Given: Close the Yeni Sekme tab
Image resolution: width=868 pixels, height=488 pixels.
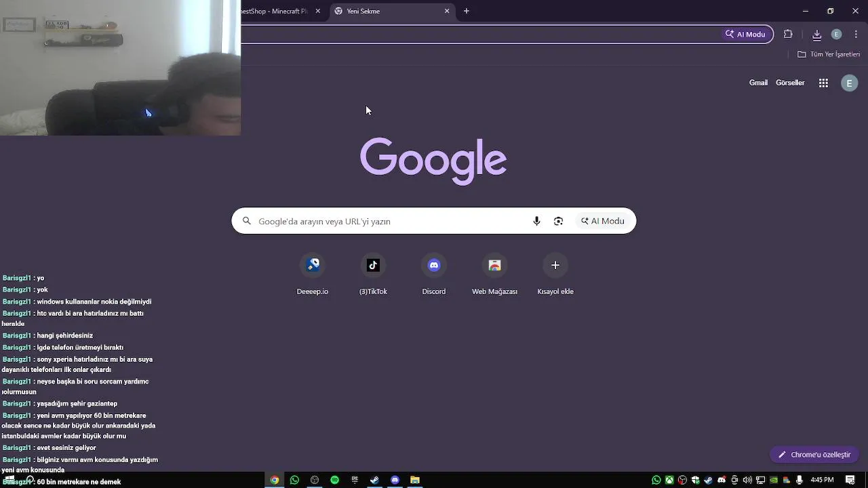Looking at the screenshot, I should click(x=447, y=11).
